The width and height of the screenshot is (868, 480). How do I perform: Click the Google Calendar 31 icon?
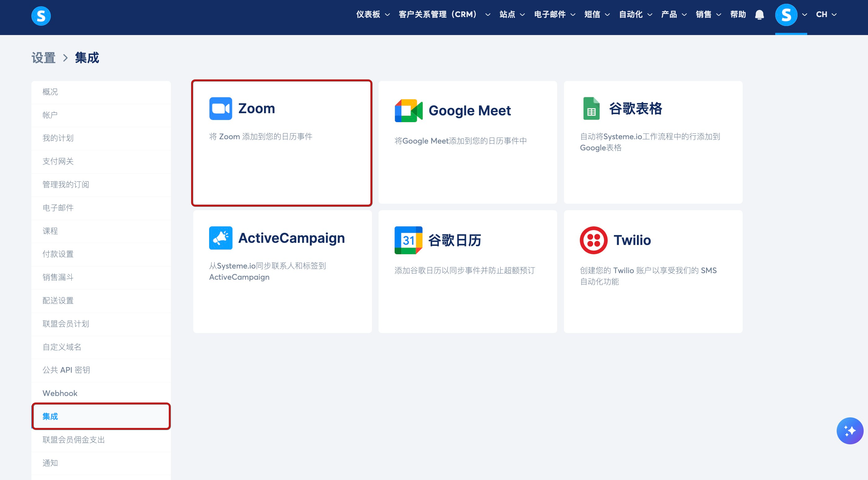point(408,240)
